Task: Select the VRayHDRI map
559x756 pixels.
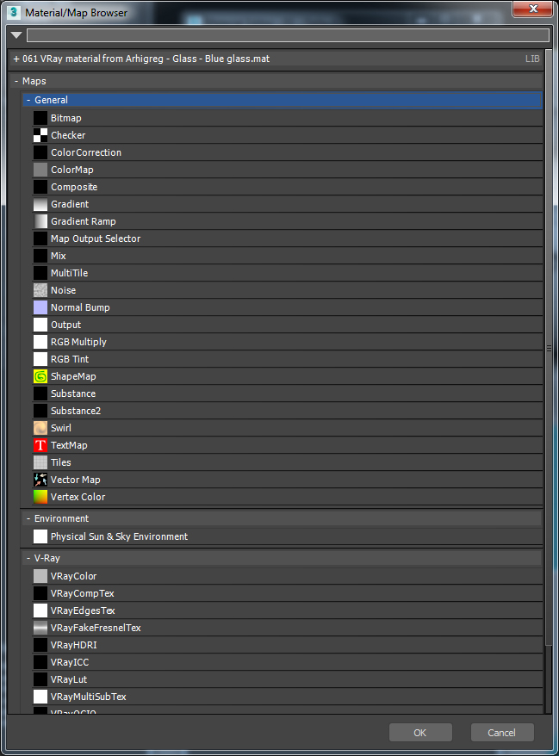Action: point(288,645)
